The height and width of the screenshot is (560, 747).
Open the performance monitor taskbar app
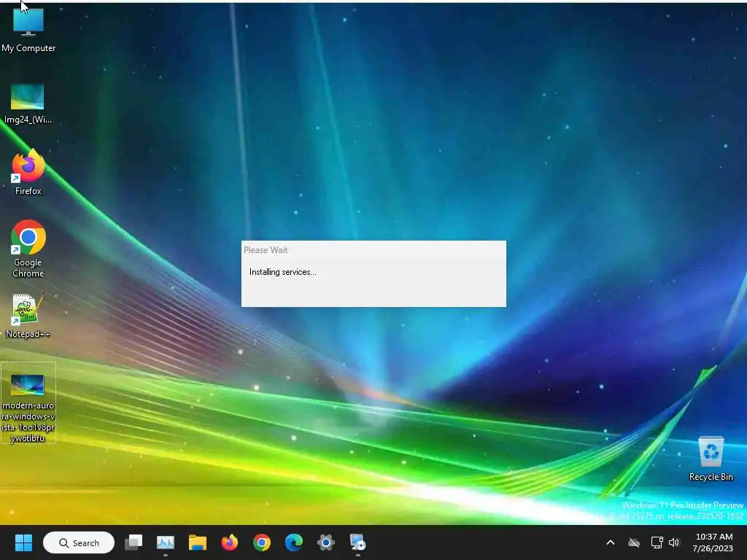166,542
